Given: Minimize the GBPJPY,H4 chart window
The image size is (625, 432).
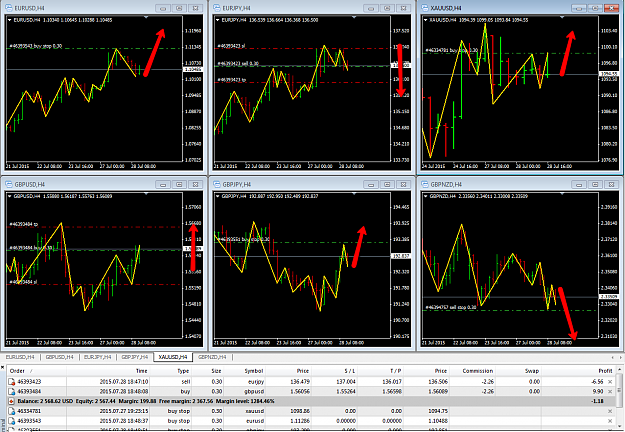Looking at the screenshot, I should click(371, 185).
